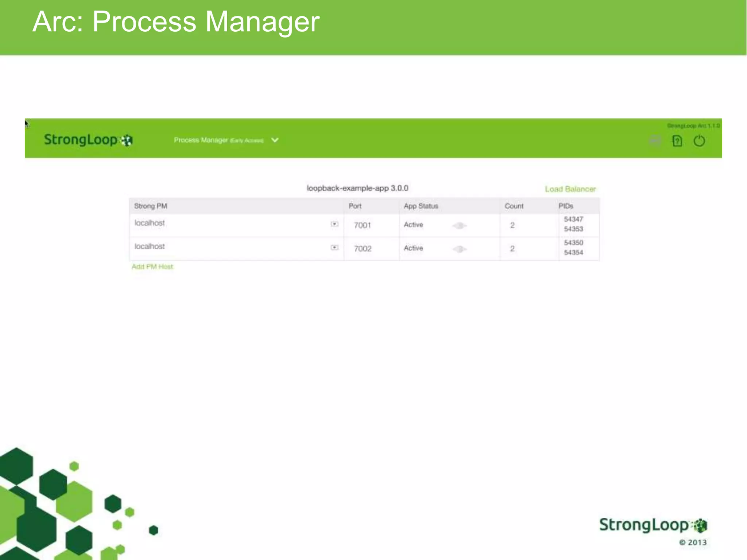Click the power logout icon
The height and width of the screenshot is (560, 747).
[x=699, y=141]
